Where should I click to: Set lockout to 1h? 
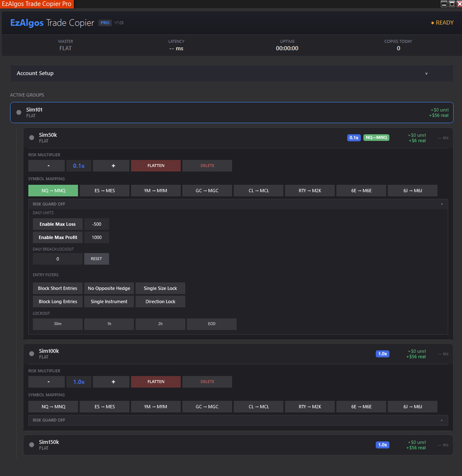pos(109,324)
